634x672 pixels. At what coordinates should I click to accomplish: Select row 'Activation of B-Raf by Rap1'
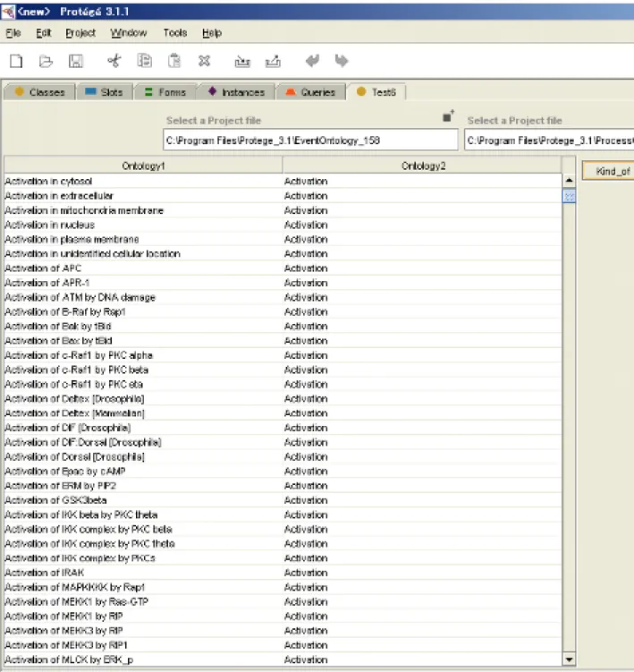(x=283, y=312)
